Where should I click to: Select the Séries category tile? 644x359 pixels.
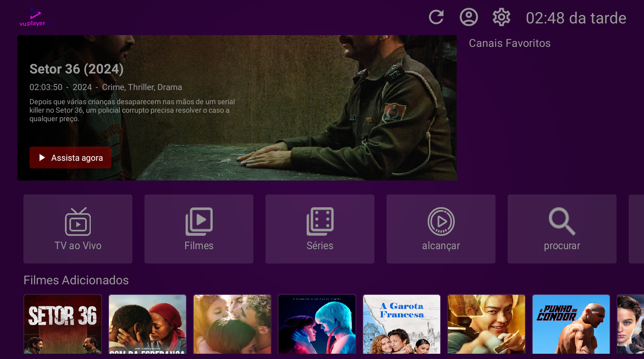pos(320,229)
